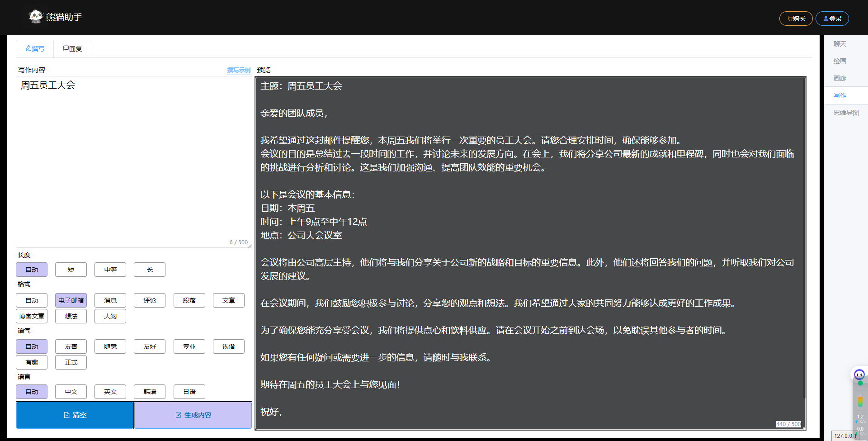Choose 英文 as output language
This screenshot has height=441, width=868.
(x=110, y=392)
